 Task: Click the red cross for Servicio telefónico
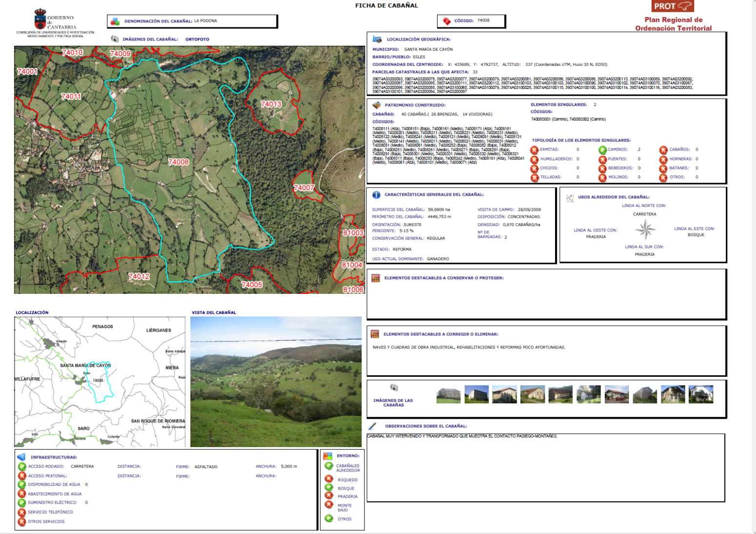22,513
